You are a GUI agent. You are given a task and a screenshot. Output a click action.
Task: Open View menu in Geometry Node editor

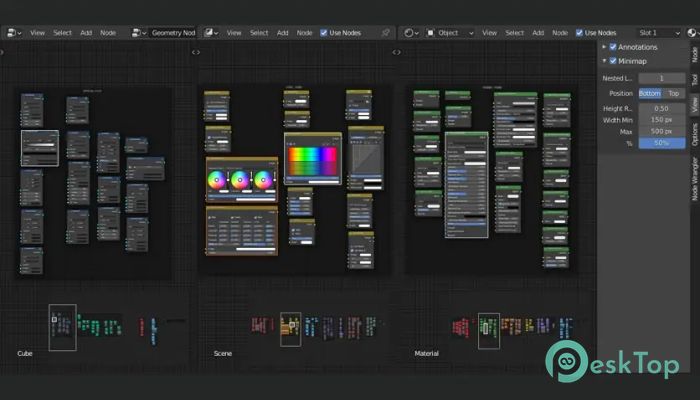pyautogui.click(x=38, y=33)
